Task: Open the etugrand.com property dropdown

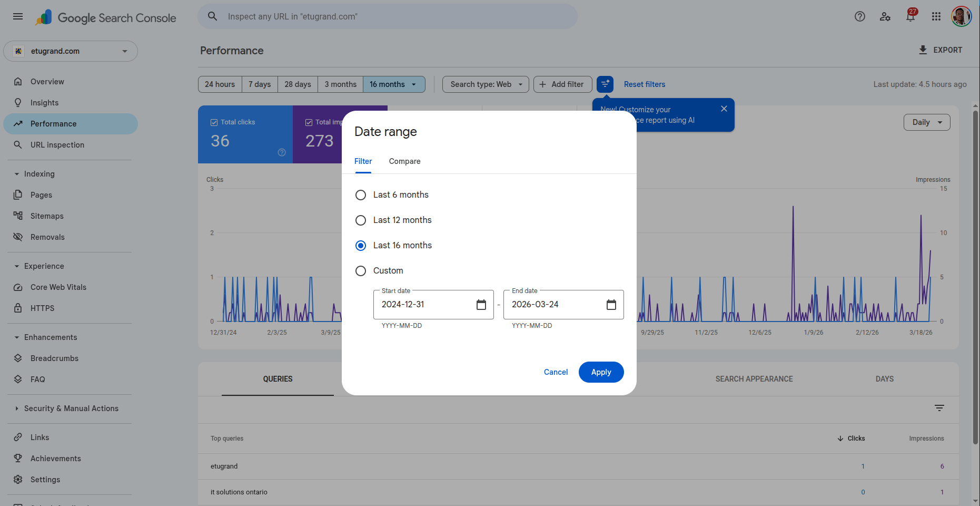Action: [x=71, y=51]
